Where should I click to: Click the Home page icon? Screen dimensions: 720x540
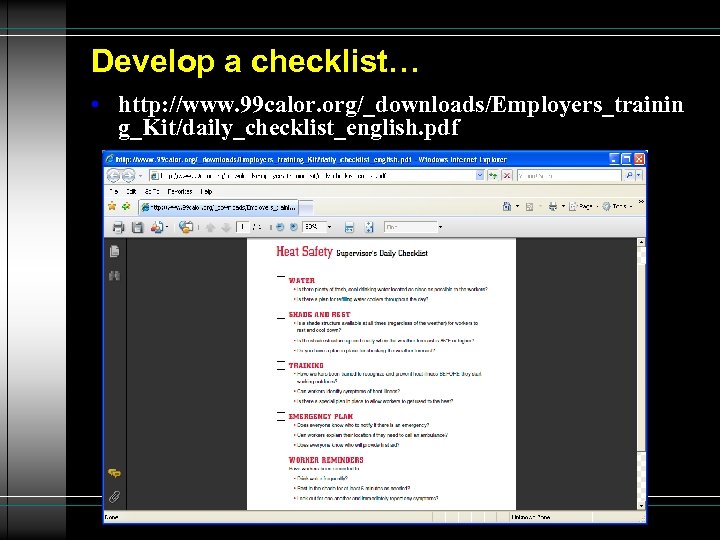506,207
